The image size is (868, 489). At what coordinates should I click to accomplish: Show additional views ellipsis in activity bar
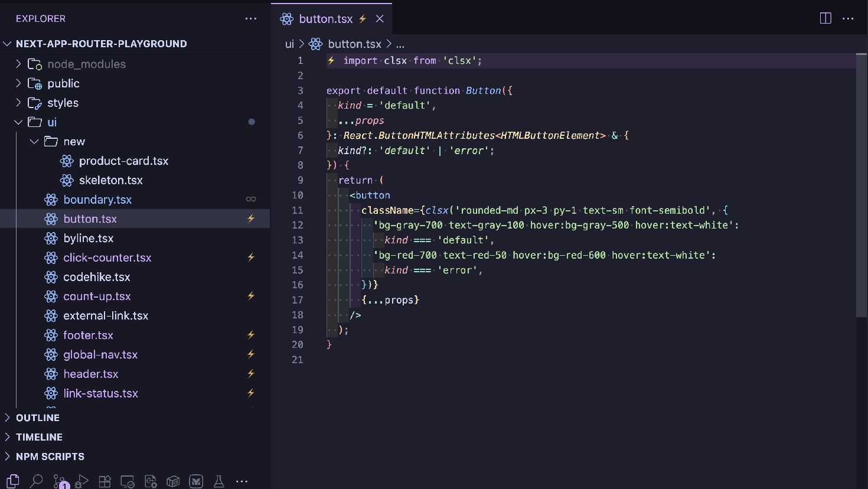[x=242, y=481]
